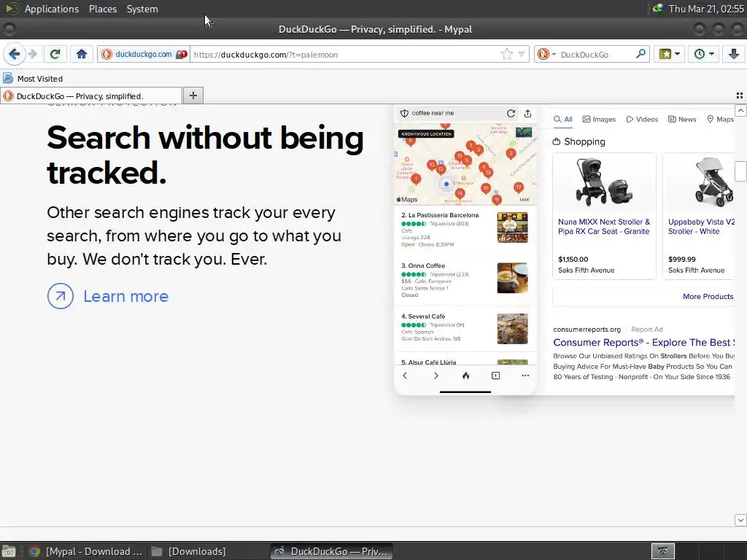Click the Several Café listing thumbnail

tap(512, 329)
